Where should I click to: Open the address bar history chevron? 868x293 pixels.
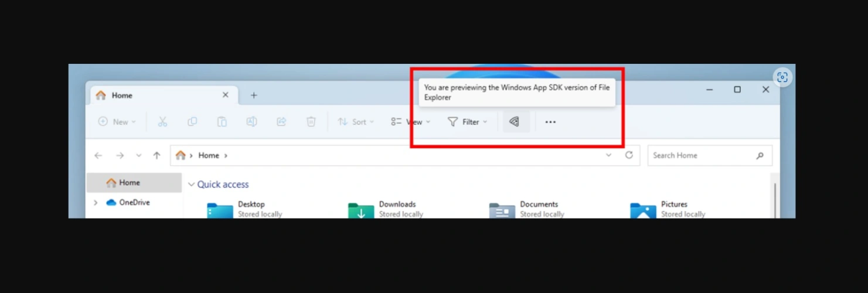608,155
